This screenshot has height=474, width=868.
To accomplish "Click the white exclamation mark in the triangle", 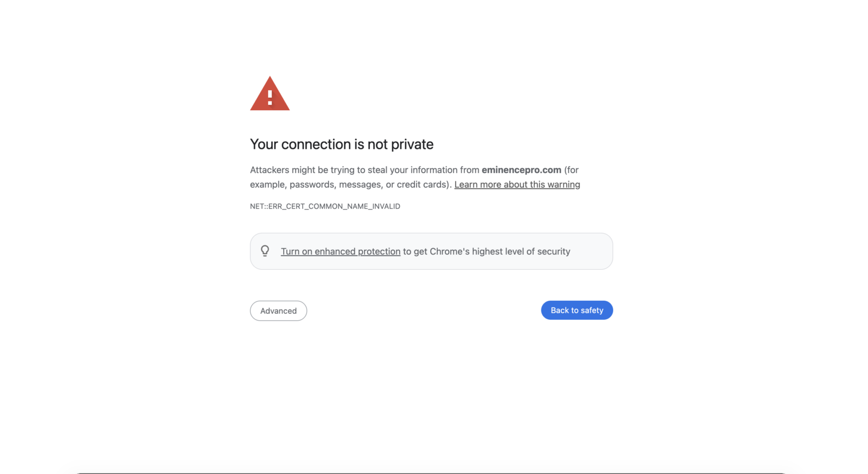I will [x=270, y=97].
